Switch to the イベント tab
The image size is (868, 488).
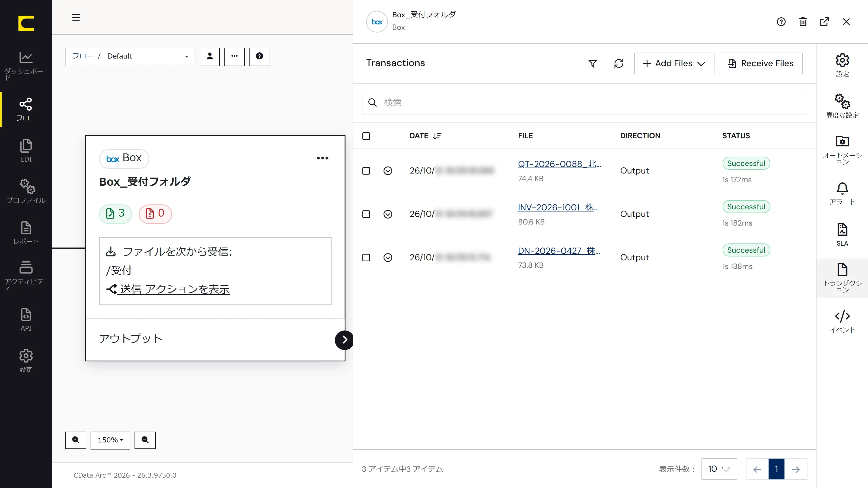pos(842,322)
